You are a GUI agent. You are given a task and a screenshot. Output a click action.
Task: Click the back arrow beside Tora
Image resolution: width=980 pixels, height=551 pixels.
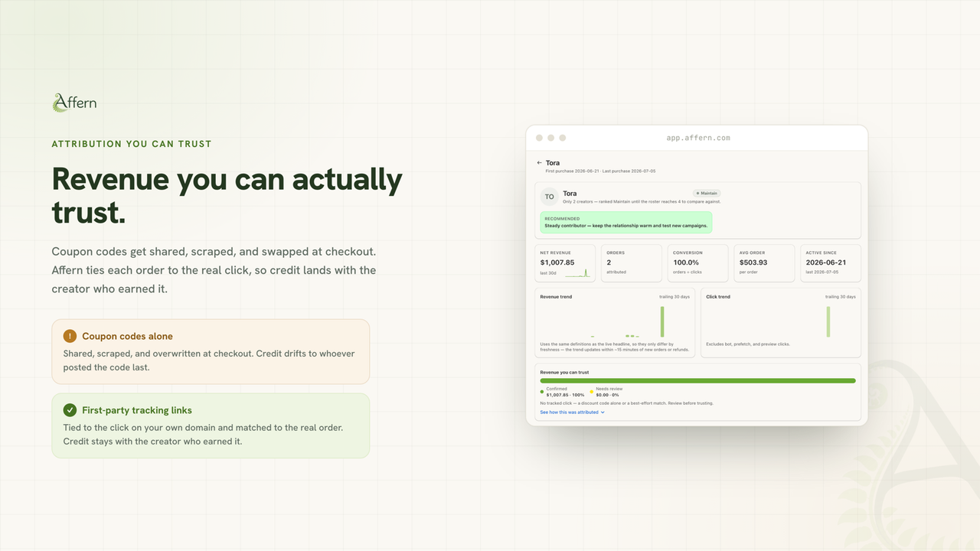[539, 163]
